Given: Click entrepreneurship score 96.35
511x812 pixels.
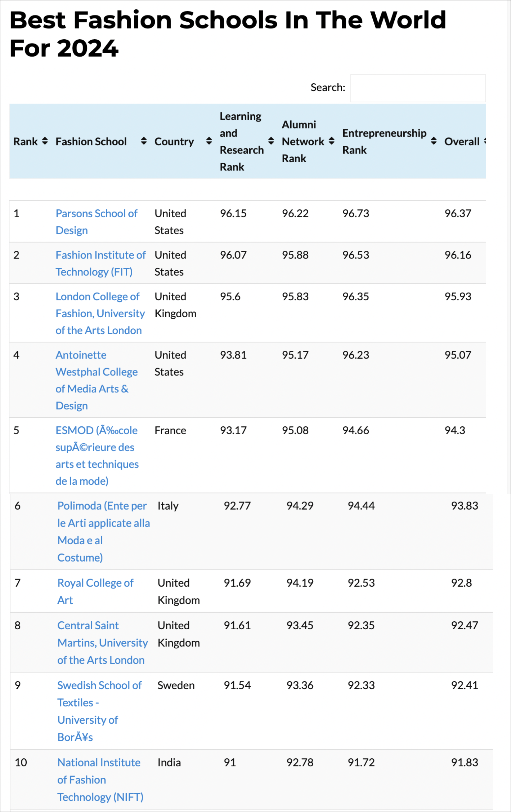Looking at the screenshot, I should click(x=356, y=297).
